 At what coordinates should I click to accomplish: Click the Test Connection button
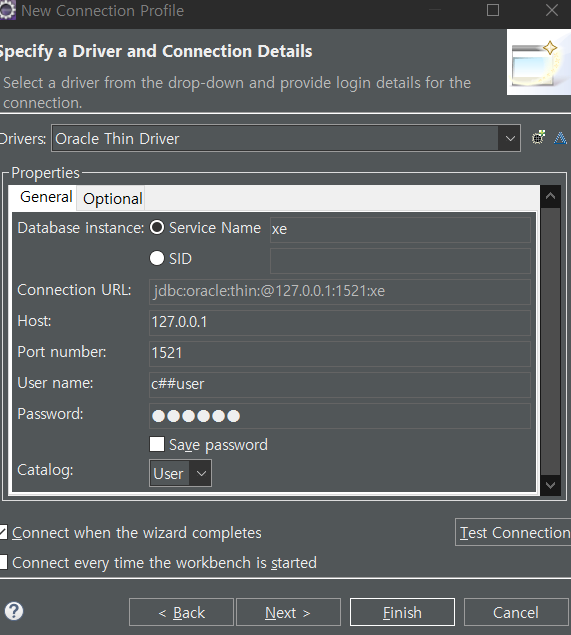click(513, 532)
